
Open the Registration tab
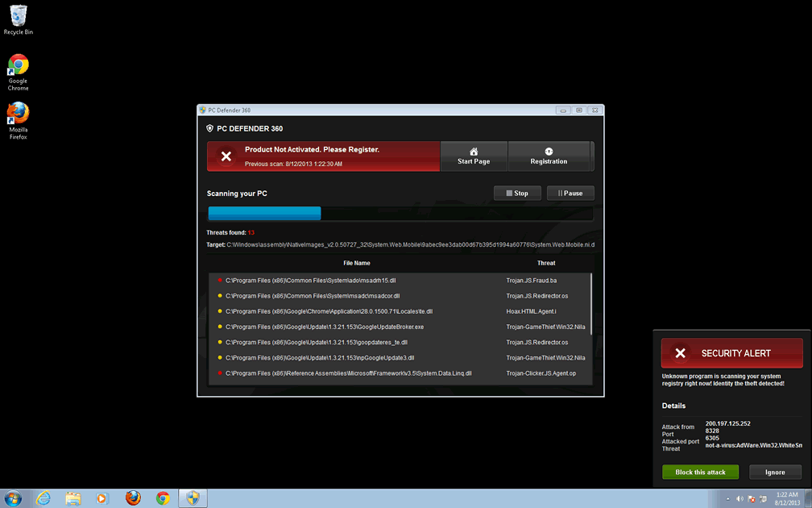tap(549, 156)
